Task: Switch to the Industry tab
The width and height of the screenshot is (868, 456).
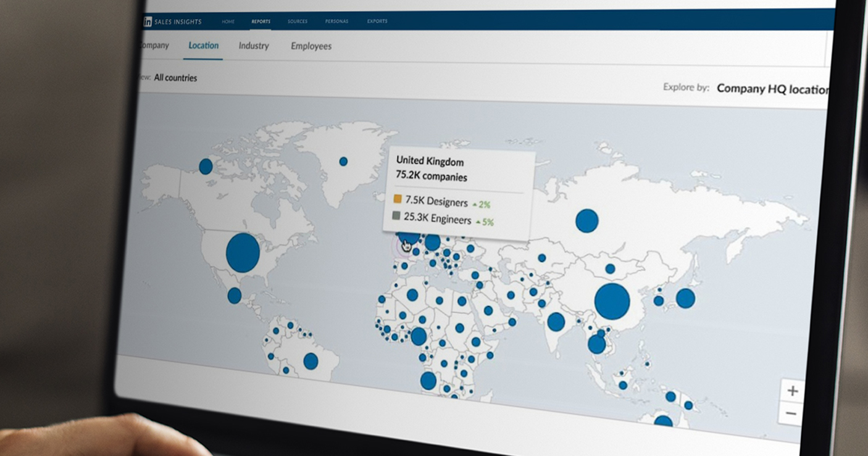Action: pyautogui.click(x=254, y=46)
